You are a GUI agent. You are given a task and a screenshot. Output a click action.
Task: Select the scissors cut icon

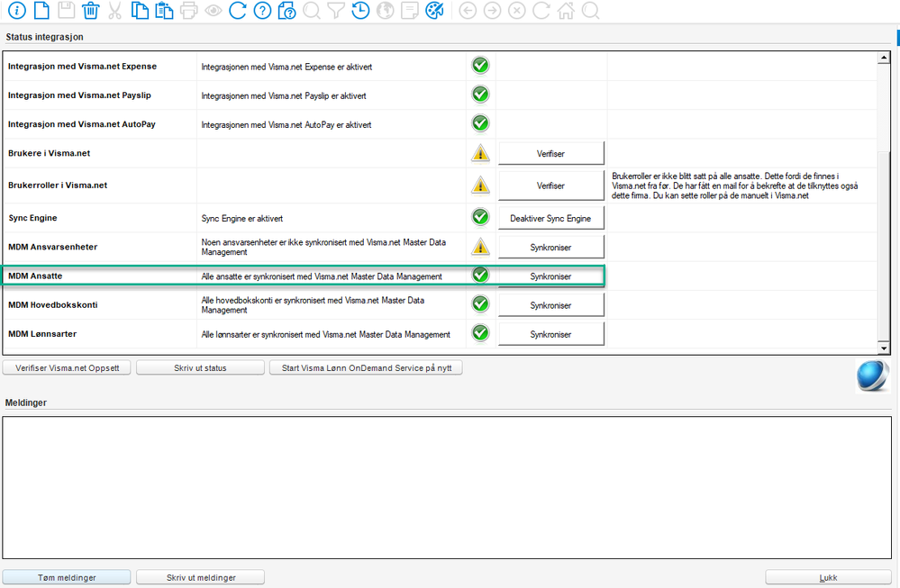click(114, 10)
